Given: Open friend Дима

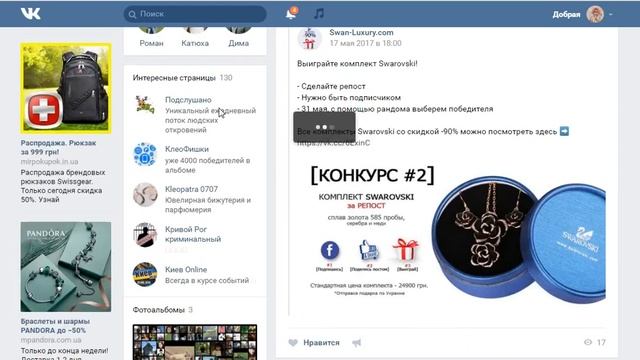Looking at the screenshot, I should pos(238,43).
